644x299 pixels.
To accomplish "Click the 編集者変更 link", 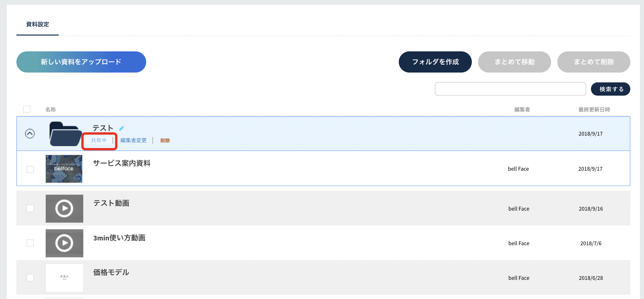I will click(x=133, y=140).
